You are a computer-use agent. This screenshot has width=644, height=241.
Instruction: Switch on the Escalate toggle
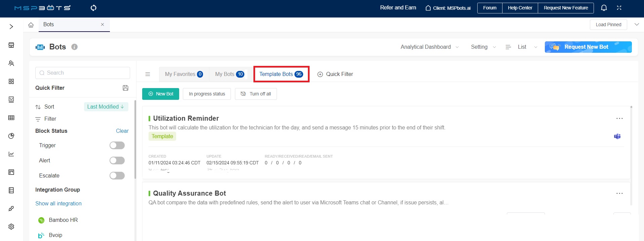[x=117, y=175]
